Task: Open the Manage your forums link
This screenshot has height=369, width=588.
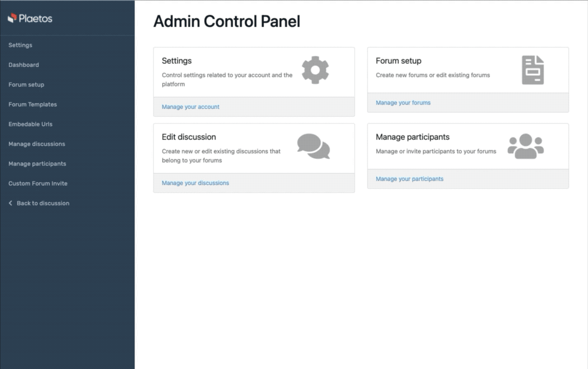Action: click(x=403, y=103)
